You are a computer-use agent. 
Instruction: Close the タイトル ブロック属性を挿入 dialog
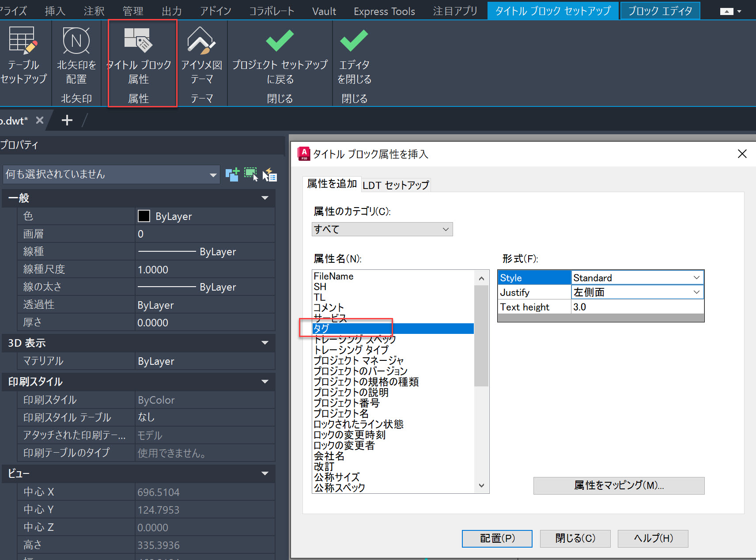click(x=742, y=154)
